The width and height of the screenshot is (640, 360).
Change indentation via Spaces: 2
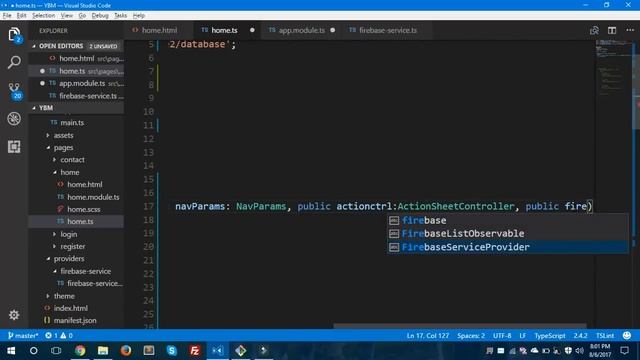tap(471, 336)
